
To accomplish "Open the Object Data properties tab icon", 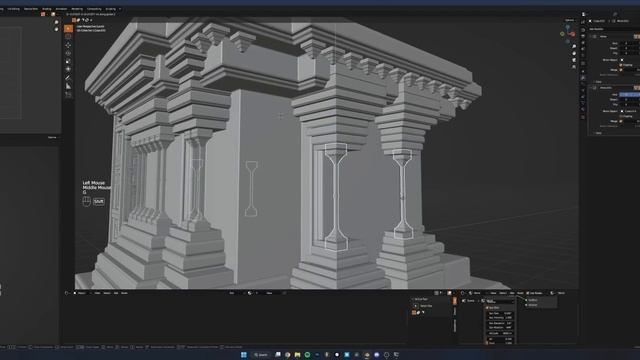I will (x=583, y=104).
